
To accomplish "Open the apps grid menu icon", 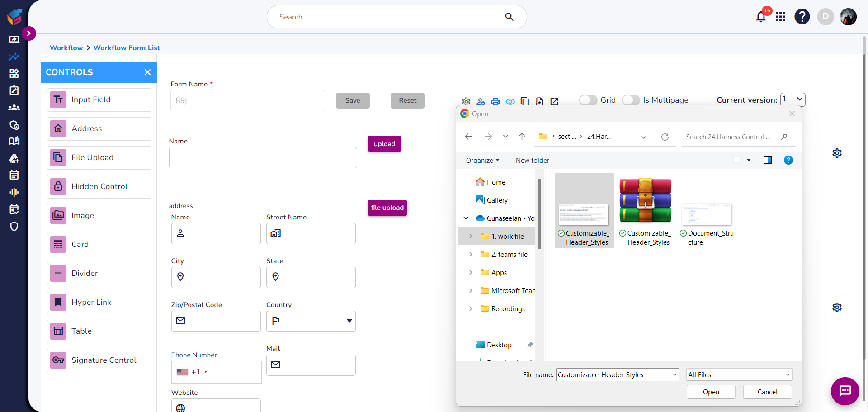I will (780, 17).
